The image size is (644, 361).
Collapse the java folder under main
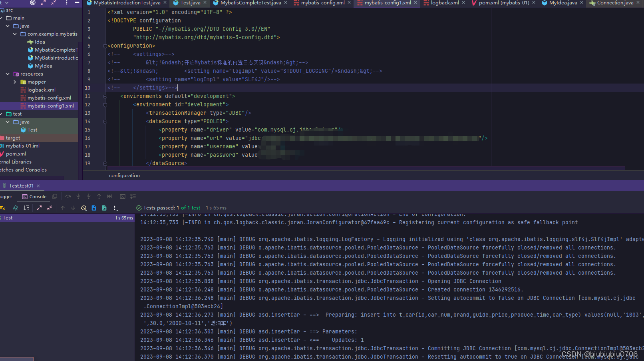[8, 26]
